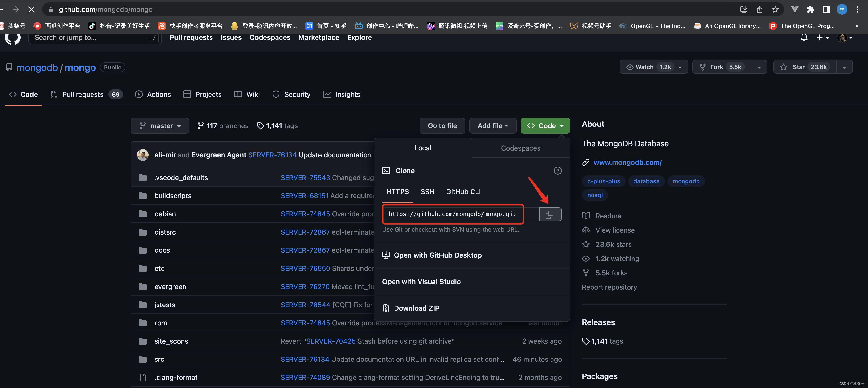The width and height of the screenshot is (868, 388).
Task: Open user avatar menu
Action: 845,38
